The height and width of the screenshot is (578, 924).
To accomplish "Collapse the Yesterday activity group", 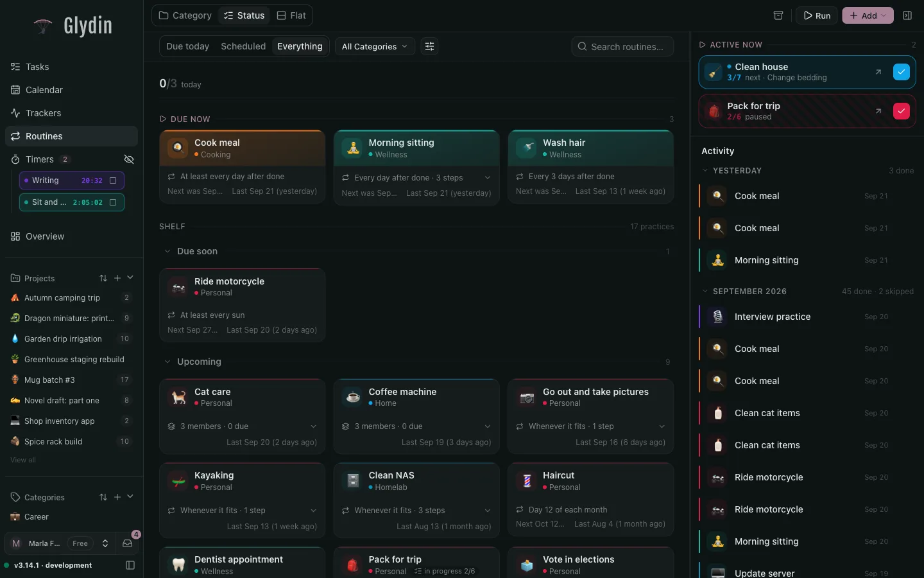I will pyautogui.click(x=705, y=171).
